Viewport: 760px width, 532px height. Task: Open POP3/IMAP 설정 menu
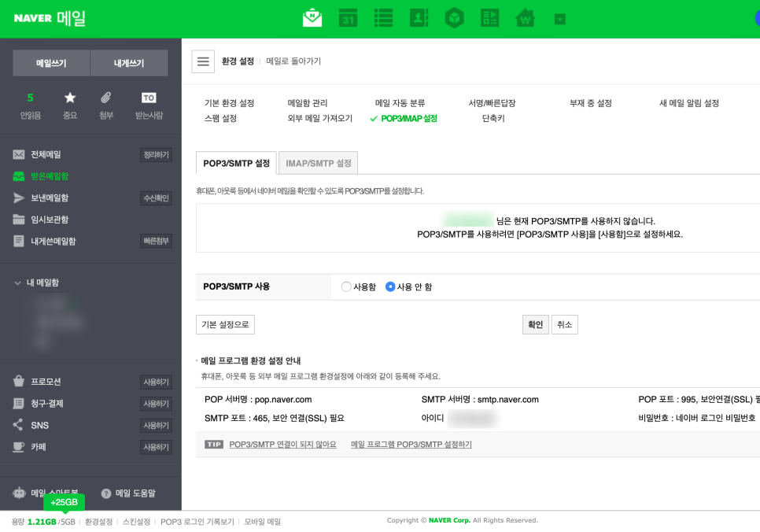point(408,118)
